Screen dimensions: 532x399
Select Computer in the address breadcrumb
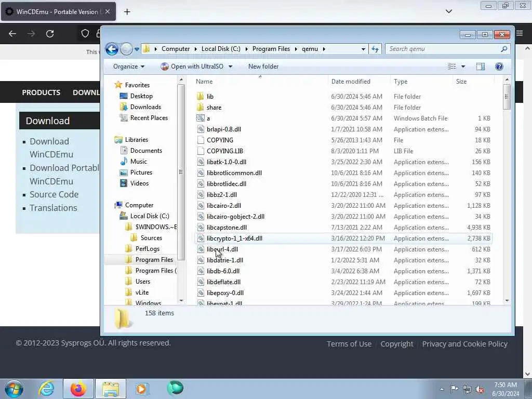click(176, 49)
